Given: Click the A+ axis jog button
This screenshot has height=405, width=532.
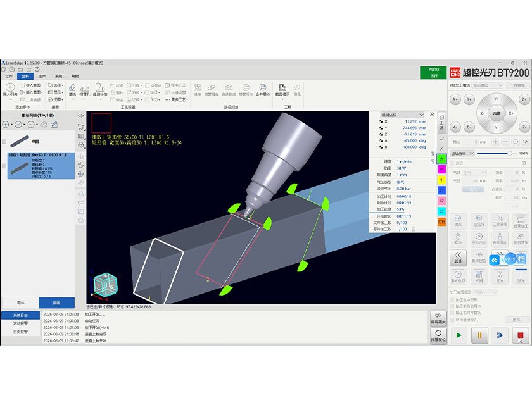Looking at the screenshot, I should pos(455,99).
